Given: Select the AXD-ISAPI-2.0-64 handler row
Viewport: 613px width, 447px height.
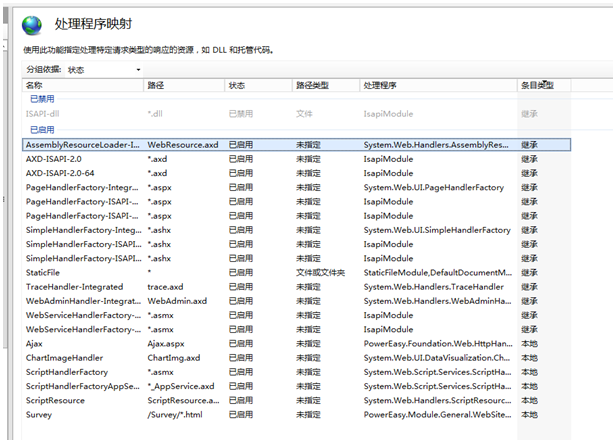Looking at the screenshot, I should 60,173.
